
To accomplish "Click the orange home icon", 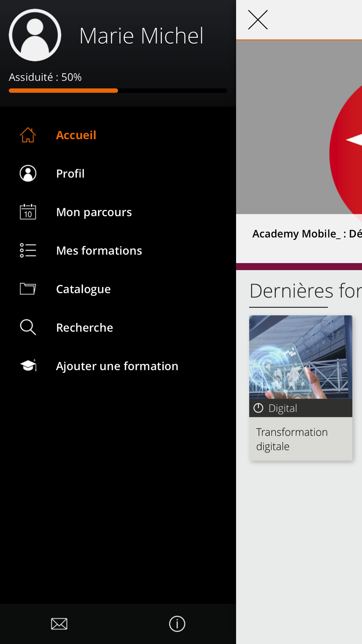I will point(28,135).
